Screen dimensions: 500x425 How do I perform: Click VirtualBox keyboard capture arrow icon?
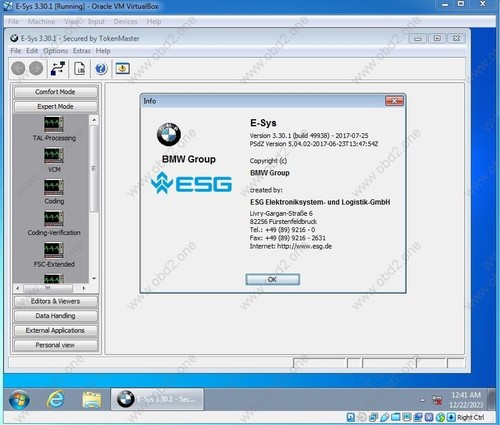coord(451,417)
